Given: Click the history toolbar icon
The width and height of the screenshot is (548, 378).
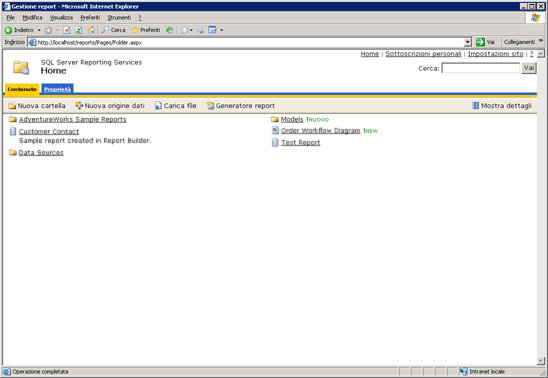Looking at the screenshot, I should click(x=170, y=30).
